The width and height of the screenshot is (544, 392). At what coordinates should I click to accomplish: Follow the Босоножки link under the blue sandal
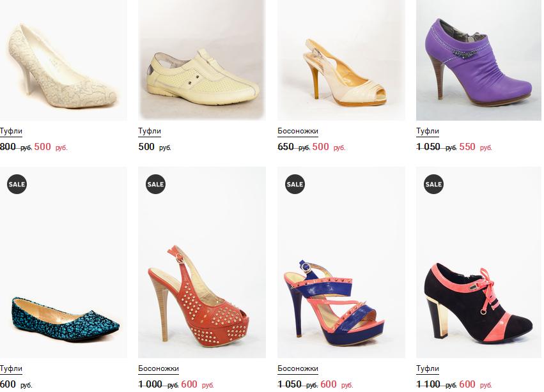coord(297,368)
